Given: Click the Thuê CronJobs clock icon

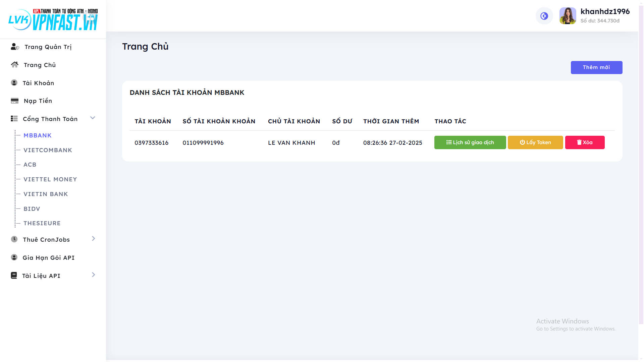Looking at the screenshot, I should click(x=14, y=239).
